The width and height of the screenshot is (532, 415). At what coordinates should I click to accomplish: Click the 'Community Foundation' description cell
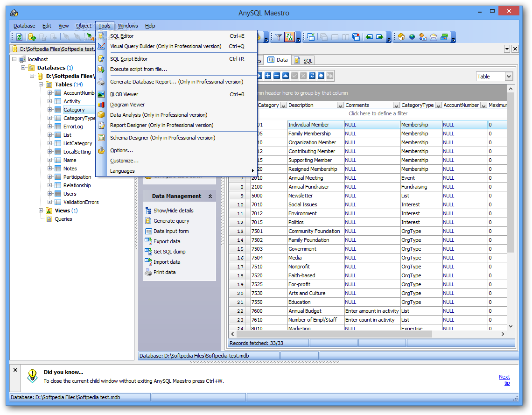point(316,231)
